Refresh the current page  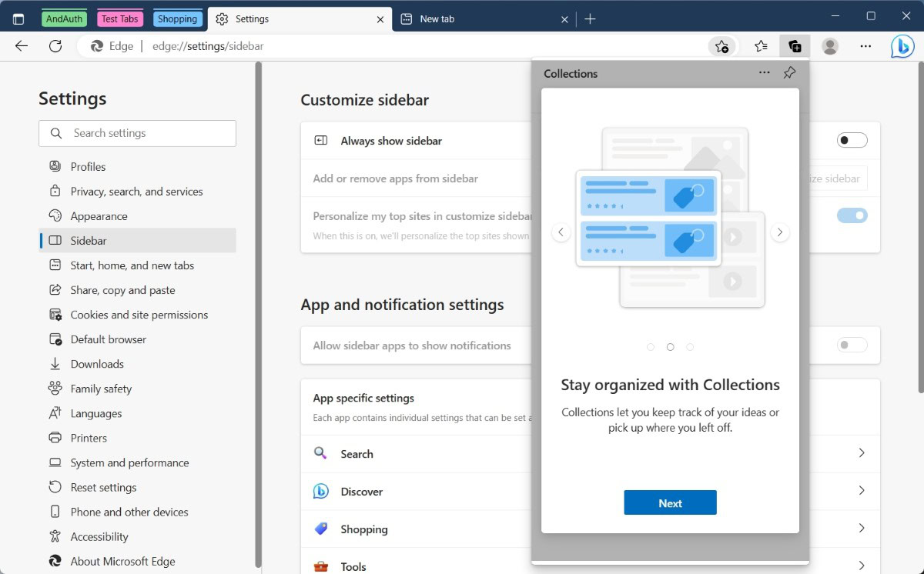[55, 46]
